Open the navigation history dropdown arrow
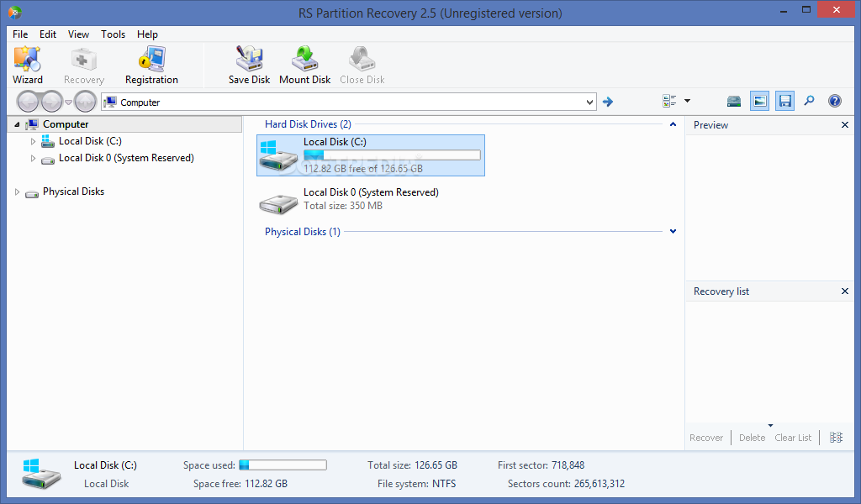 pos(68,102)
